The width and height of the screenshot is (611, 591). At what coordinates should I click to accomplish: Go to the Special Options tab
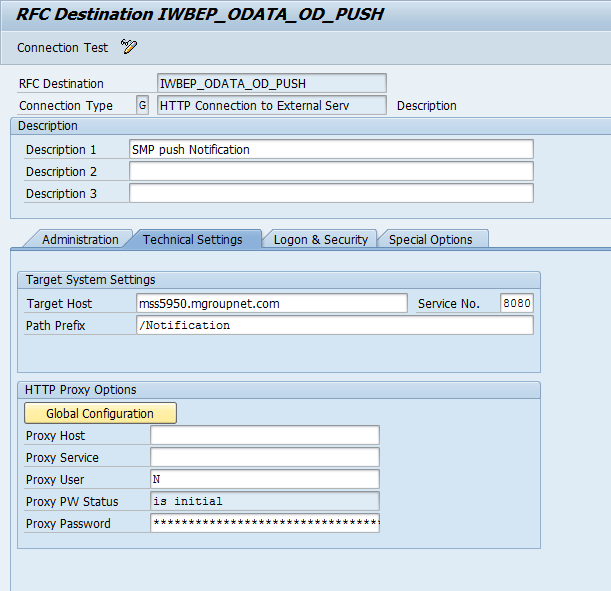pyautogui.click(x=431, y=239)
